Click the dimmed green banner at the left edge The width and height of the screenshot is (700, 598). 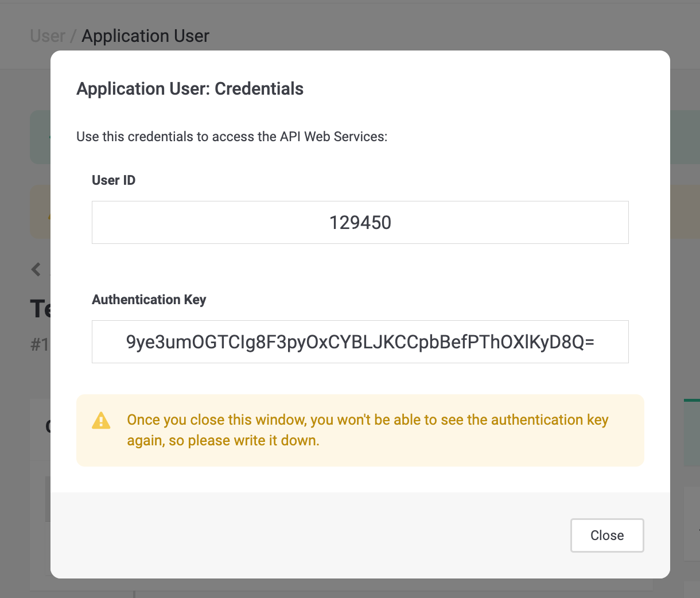[40, 137]
